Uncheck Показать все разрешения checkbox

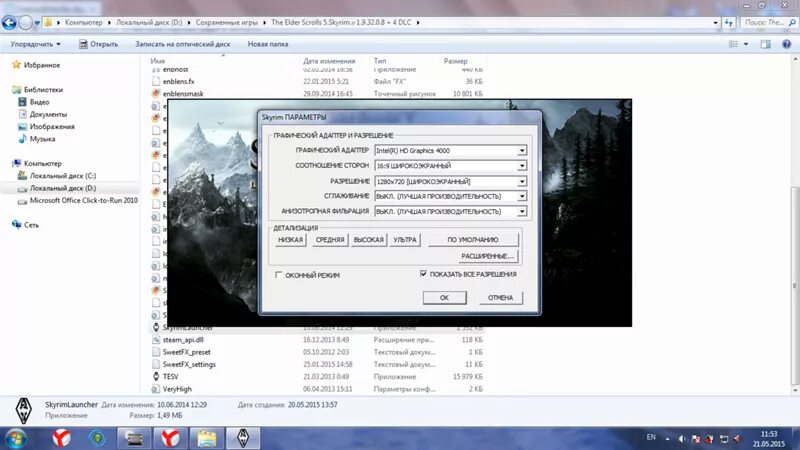[x=423, y=274]
